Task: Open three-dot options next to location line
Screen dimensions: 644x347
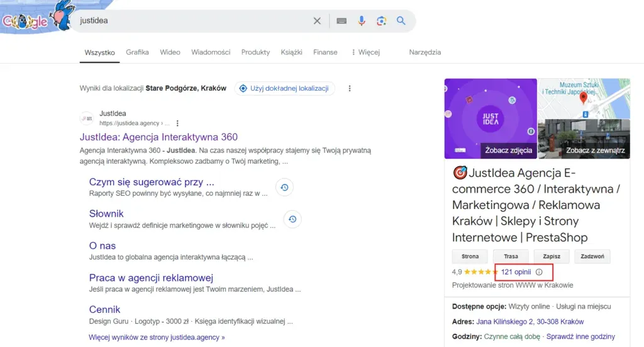Action: [x=350, y=88]
